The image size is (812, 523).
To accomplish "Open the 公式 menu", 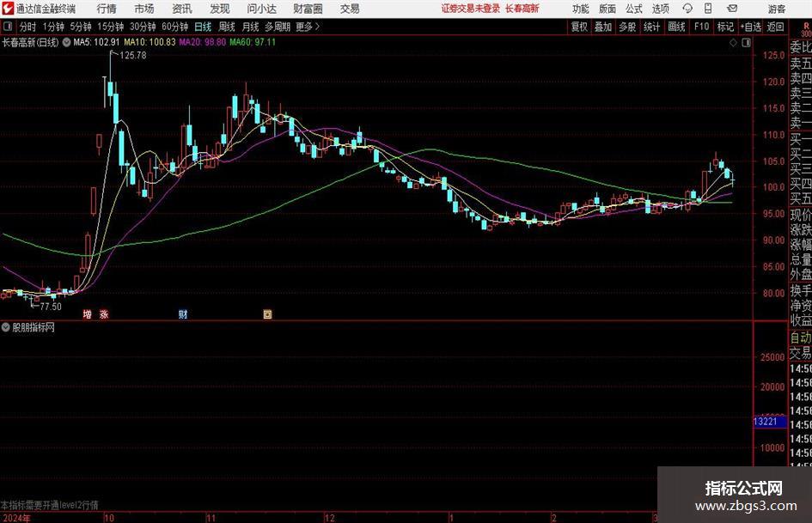I will (634, 9).
